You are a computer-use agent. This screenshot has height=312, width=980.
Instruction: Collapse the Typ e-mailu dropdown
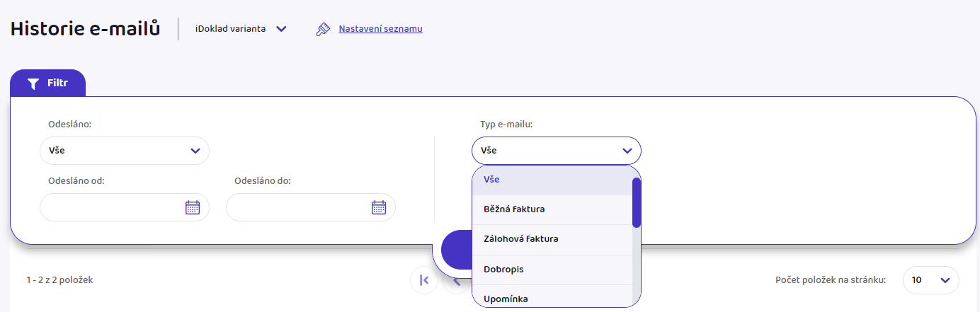coord(557,151)
